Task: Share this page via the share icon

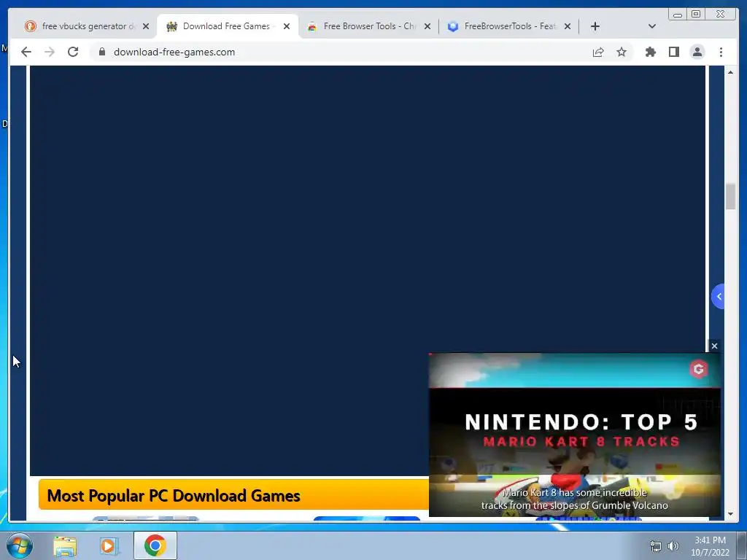Action: click(x=598, y=52)
